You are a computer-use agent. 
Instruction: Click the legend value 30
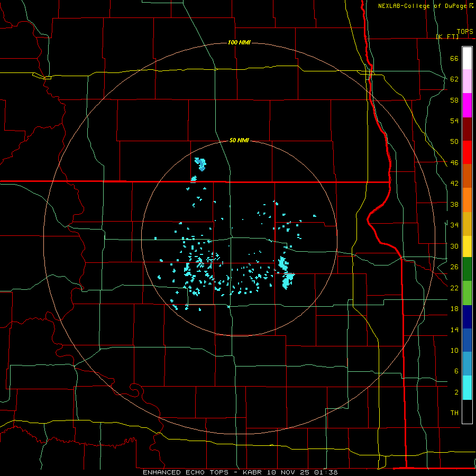(454, 246)
